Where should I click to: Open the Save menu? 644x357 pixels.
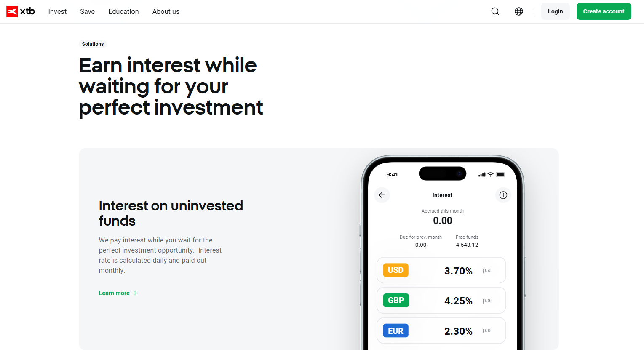[87, 11]
